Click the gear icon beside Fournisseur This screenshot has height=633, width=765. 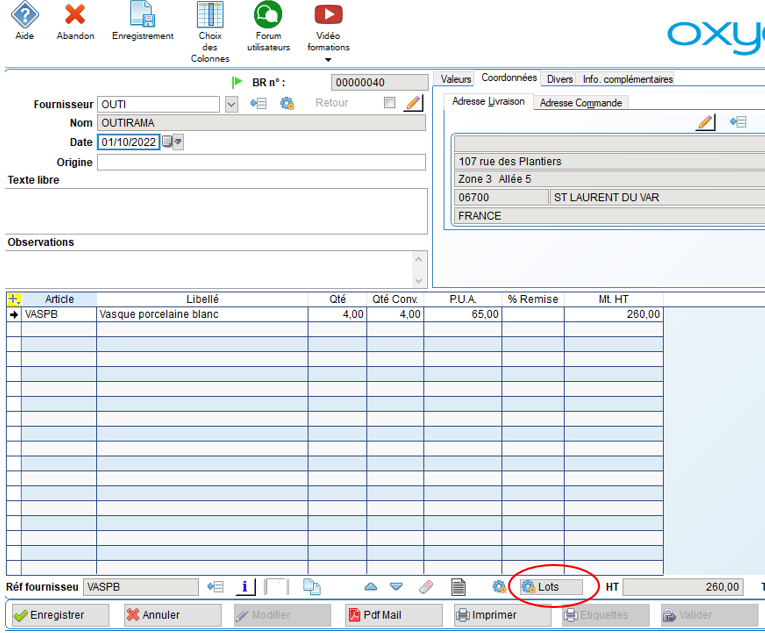287,103
